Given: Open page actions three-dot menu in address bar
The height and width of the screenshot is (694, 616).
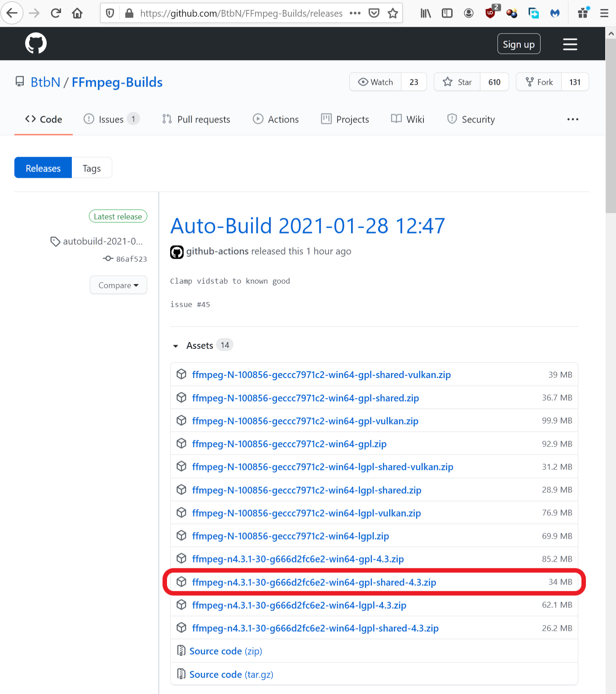Looking at the screenshot, I should pos(355,13).
